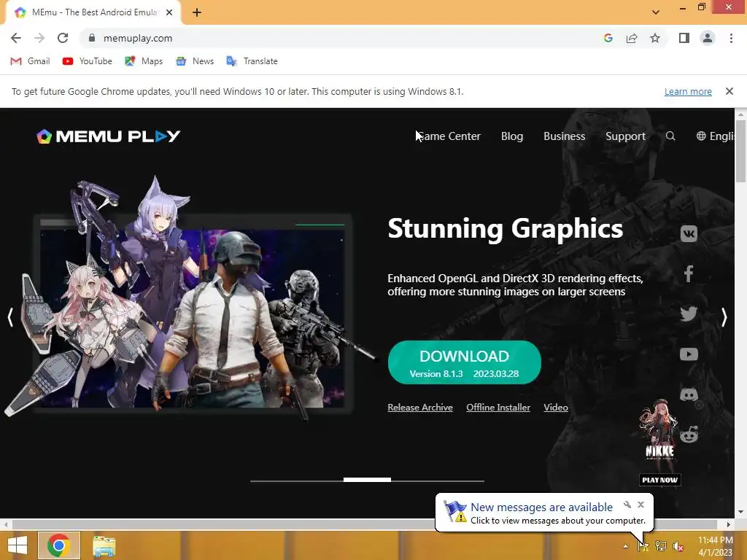Bookmark this page with the star icon

[x=655, y=38]
